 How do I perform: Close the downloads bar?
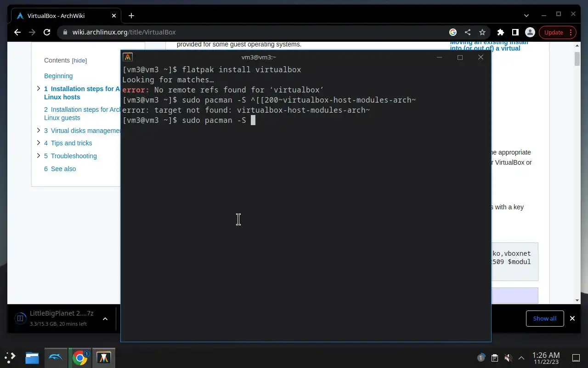tap(572, 318)
